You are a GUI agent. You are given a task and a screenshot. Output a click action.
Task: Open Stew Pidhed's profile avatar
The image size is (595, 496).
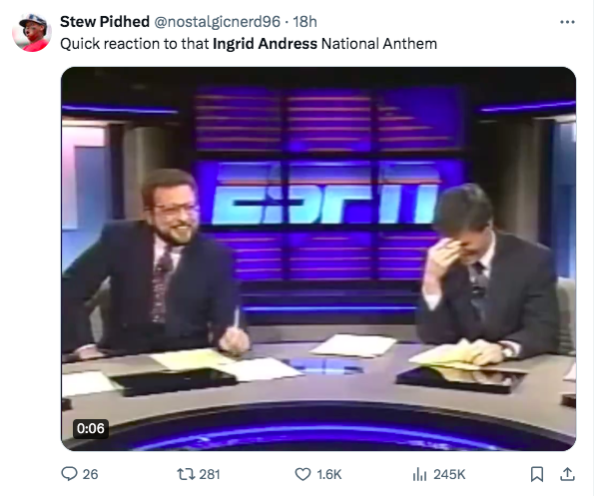(32, 33)
